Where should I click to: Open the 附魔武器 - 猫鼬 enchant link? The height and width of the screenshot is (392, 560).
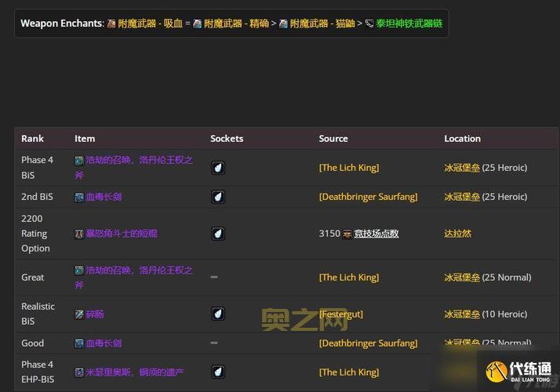[322, 24]
